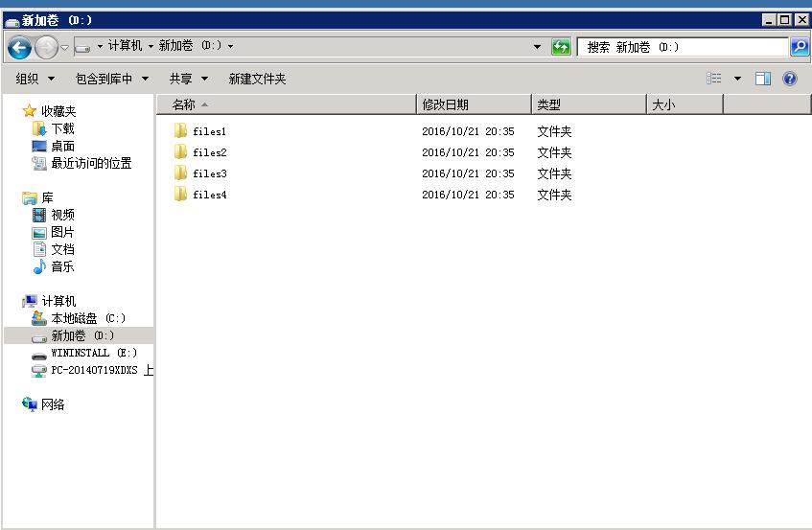Maximize the 新加卷 (D:) window
The image size is (812, 530).
(x=785, y=20)
